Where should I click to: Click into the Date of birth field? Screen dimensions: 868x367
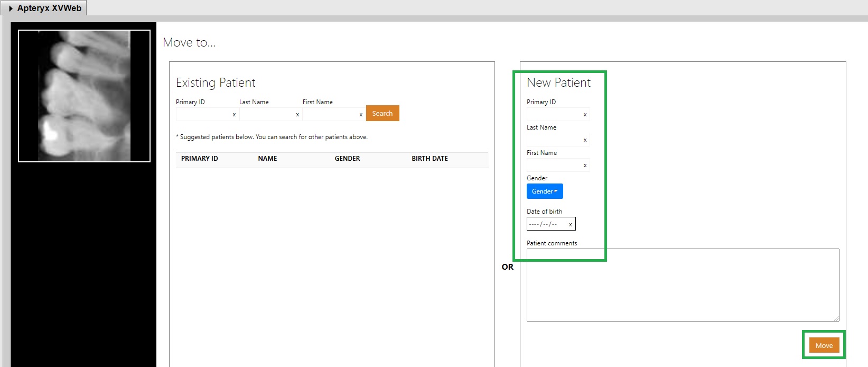[545, 224]
